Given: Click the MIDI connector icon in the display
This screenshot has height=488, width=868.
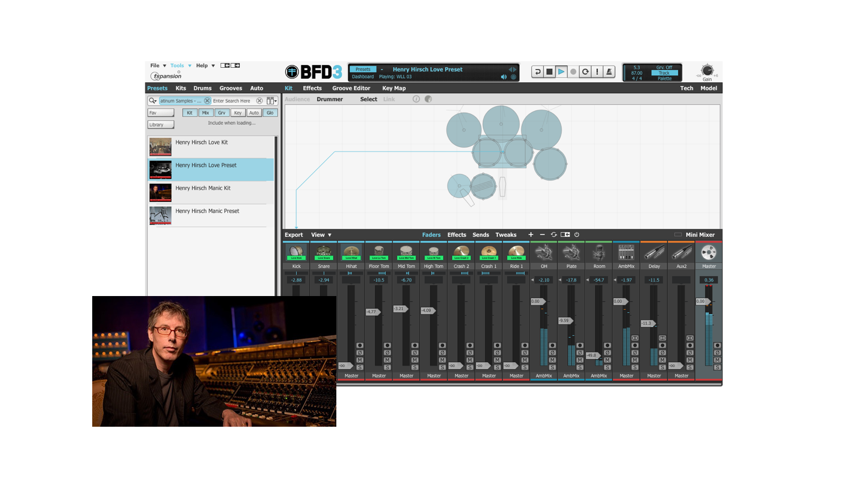Looking at the screenshot, I should point(514,77).
